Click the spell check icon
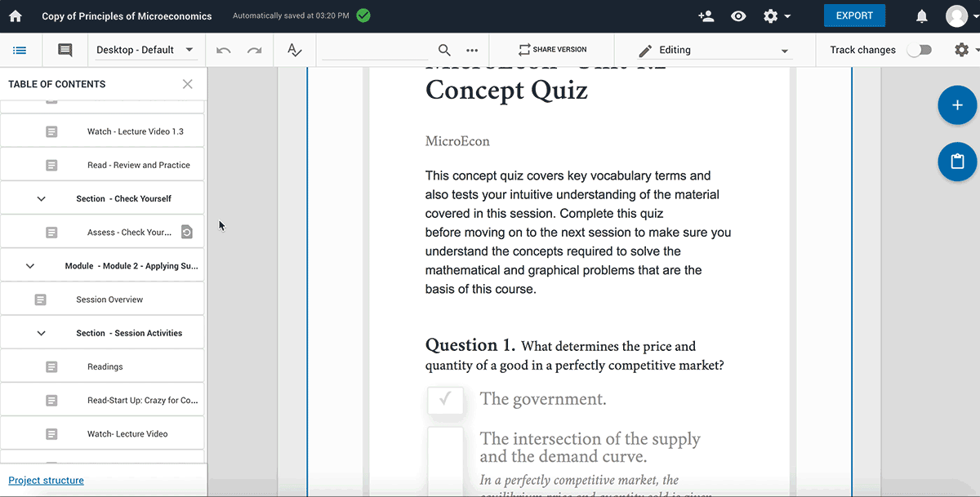Viewport: 980px width, 497px height. (295, 50)
